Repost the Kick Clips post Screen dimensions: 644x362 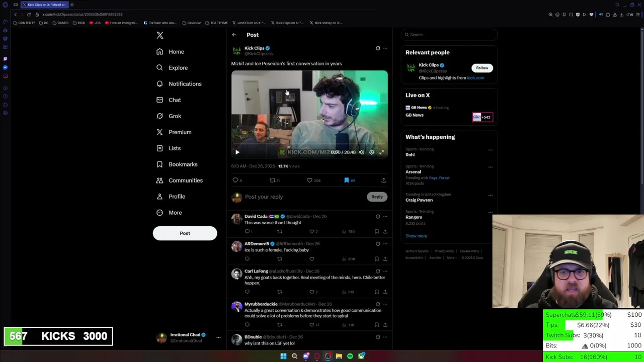click(272, 180)
